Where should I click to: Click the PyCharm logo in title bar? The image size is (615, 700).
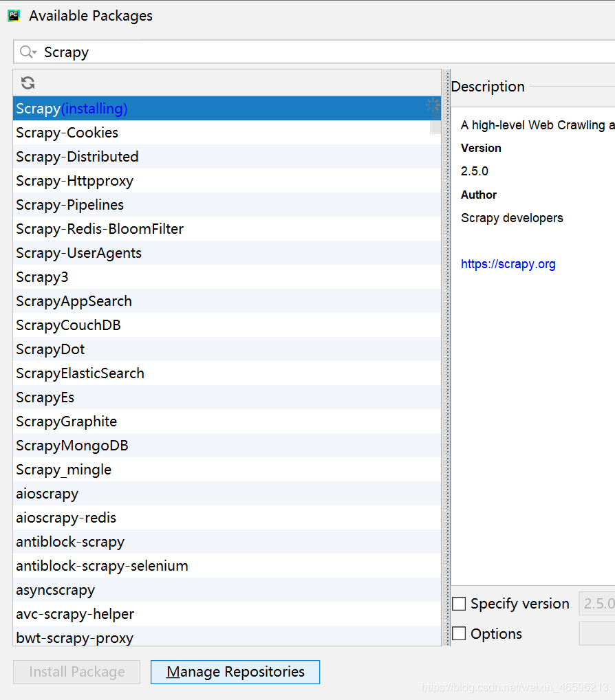[x=14, y=16]
